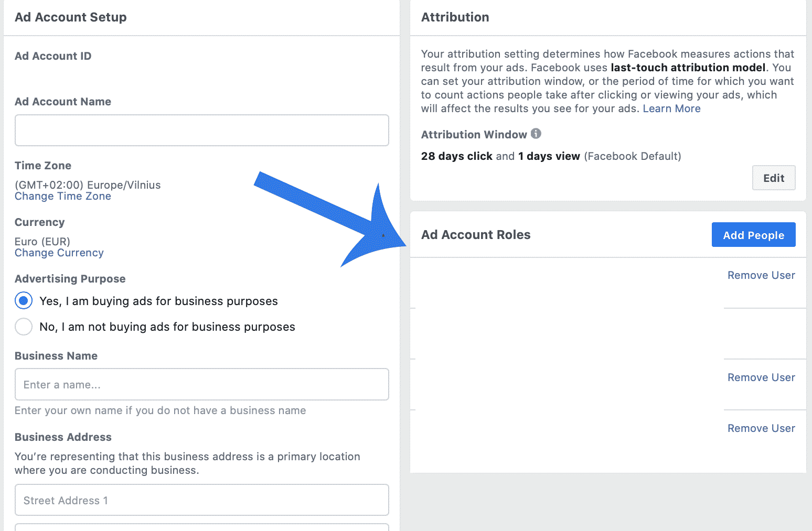
Task: Remove the topmost user in Account Roles
Action: point(761,275)
